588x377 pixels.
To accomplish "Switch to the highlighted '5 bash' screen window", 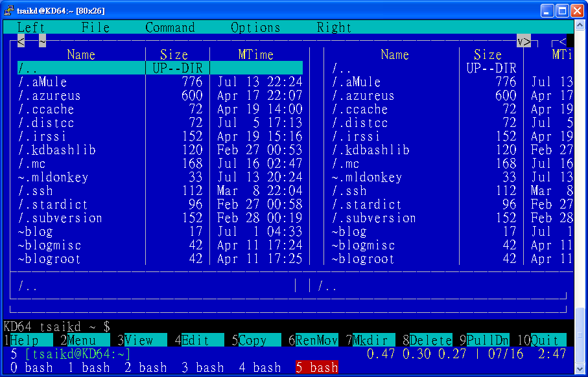I will pyautogui.click(x=316, y=368).
